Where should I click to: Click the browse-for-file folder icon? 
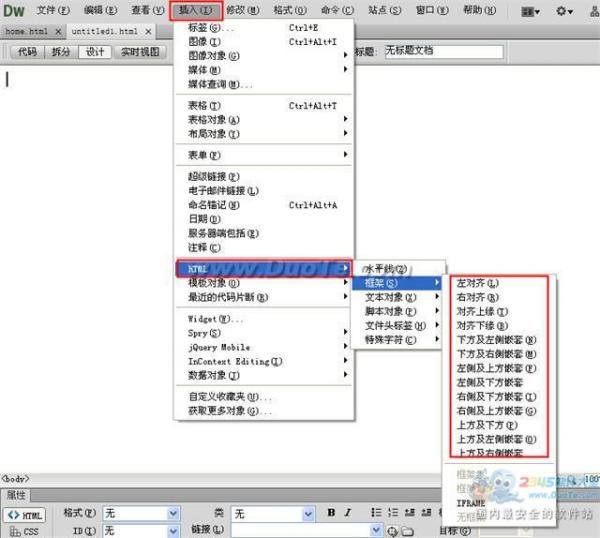(x=408, y=531)
